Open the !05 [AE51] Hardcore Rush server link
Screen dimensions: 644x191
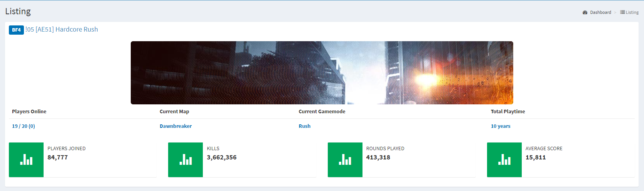pos(62,29)
